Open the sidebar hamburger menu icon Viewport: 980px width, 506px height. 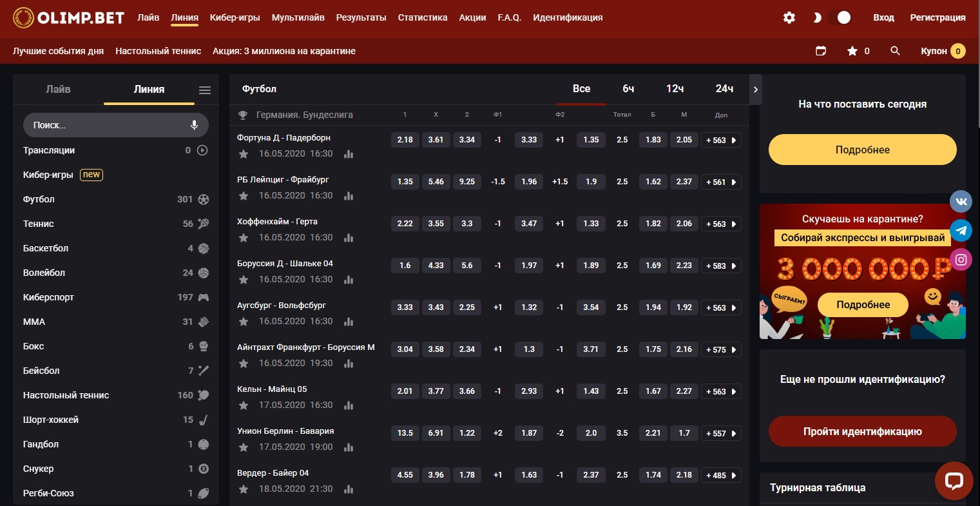(205, 90)
